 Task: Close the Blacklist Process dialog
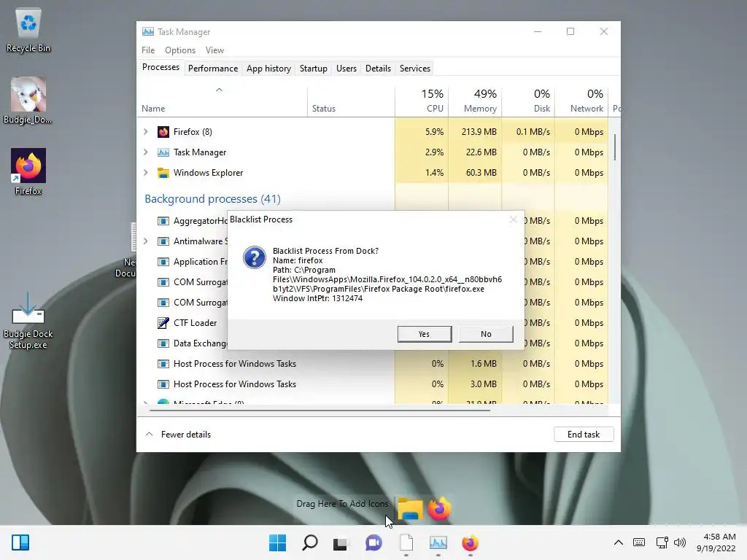click(513, 219)
